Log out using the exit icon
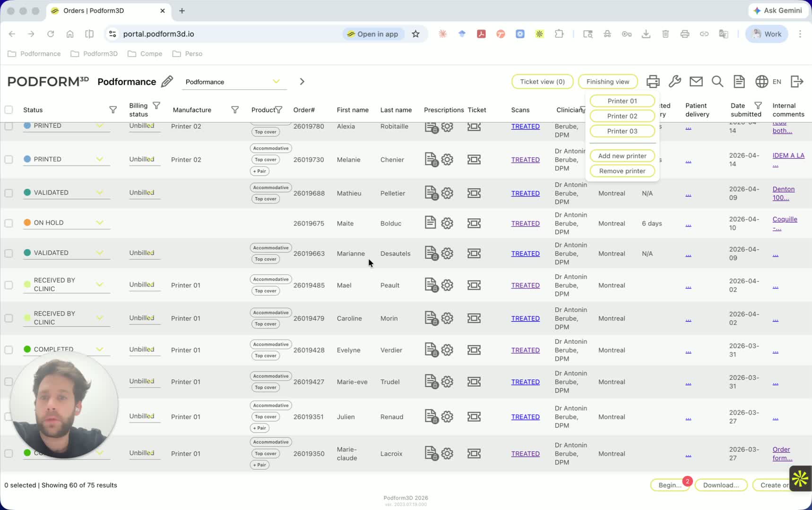 point(797,82)
